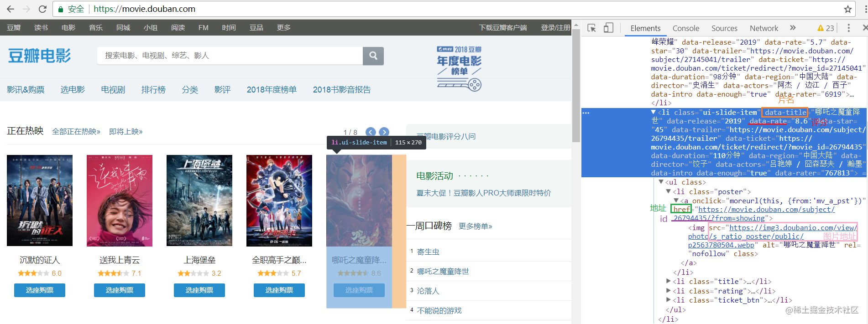Open 排行榜 section
The width and height of the screenshot is (868, 324).
[x=153, y=90]
